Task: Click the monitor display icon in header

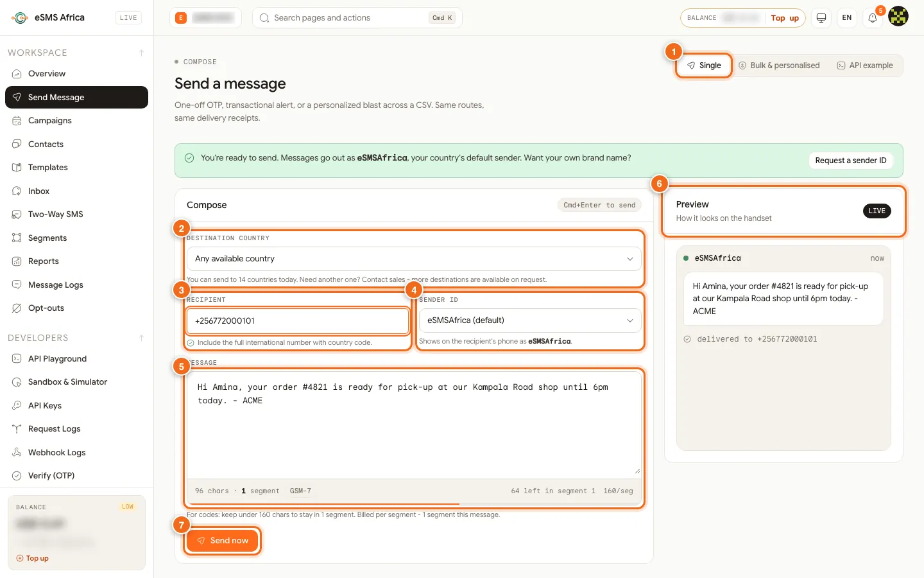Action: click(x=821, y=18)
